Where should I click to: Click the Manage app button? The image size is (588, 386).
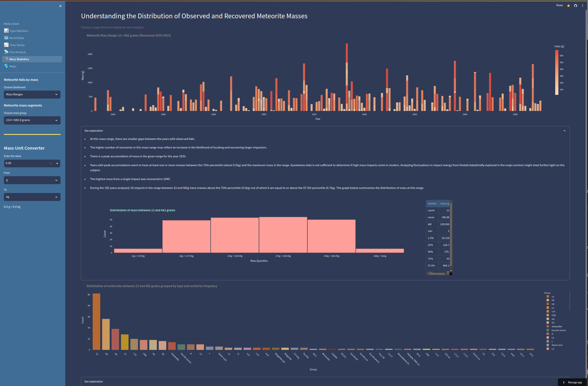pos(572,382)
